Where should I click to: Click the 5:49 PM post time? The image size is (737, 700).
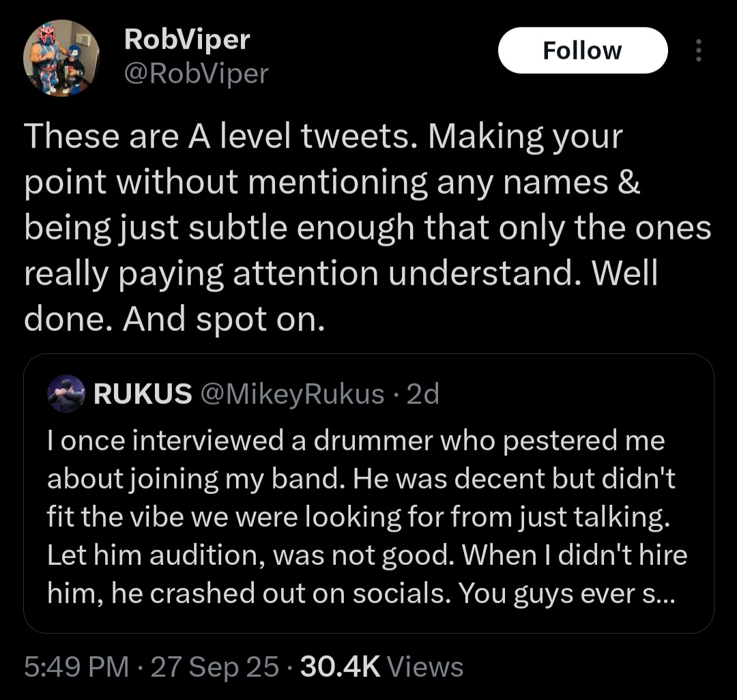pyautogui.click(x=76, y=667)
